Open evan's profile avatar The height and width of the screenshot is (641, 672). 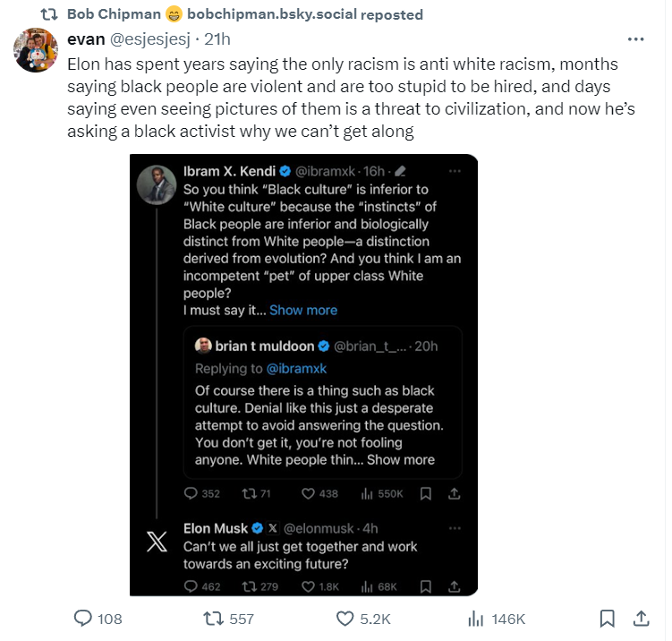point(36,50)
